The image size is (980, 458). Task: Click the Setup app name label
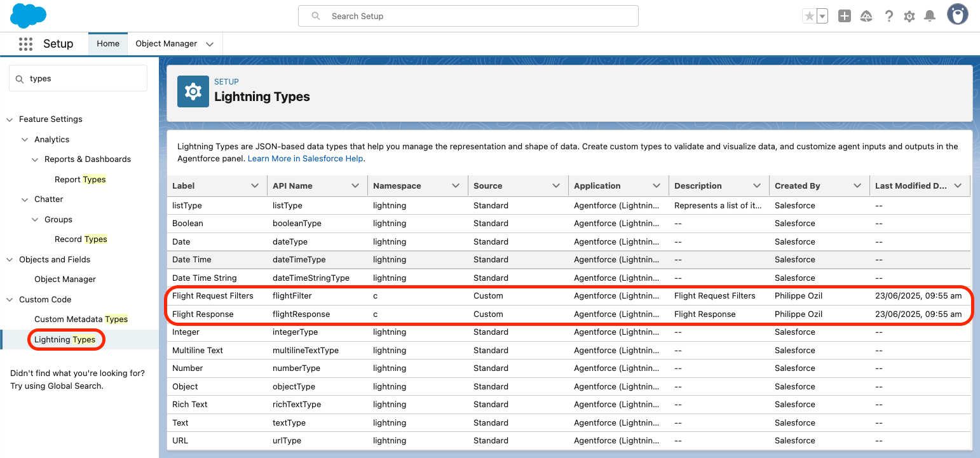58,44
